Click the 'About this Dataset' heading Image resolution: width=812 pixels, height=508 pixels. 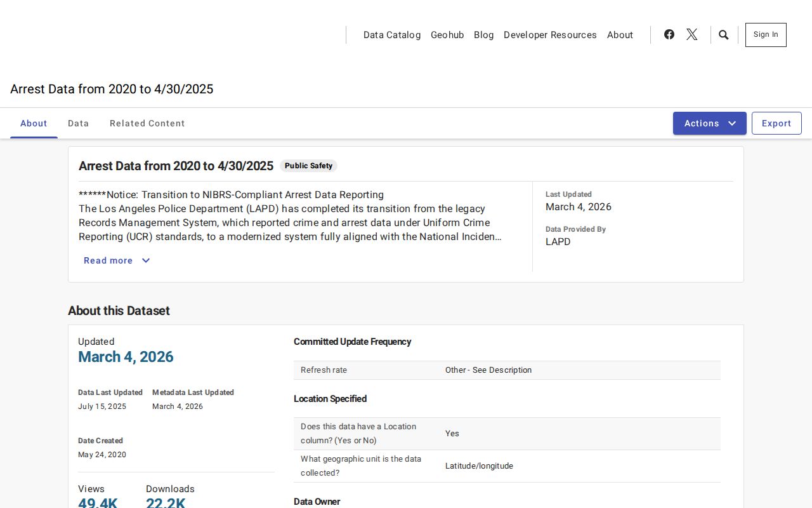tap(119, 311)
